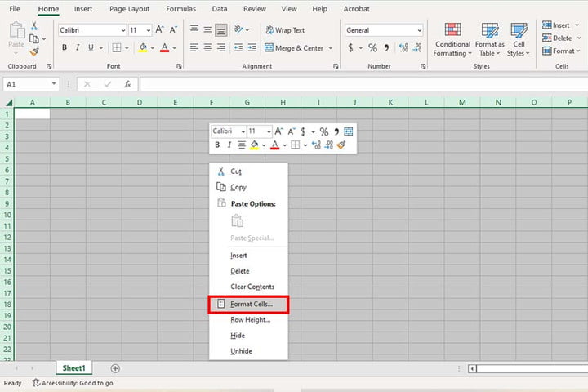Apply the red ribbon Font Color
The height and width of the screenshot is (392, 588).
point(164,47)
